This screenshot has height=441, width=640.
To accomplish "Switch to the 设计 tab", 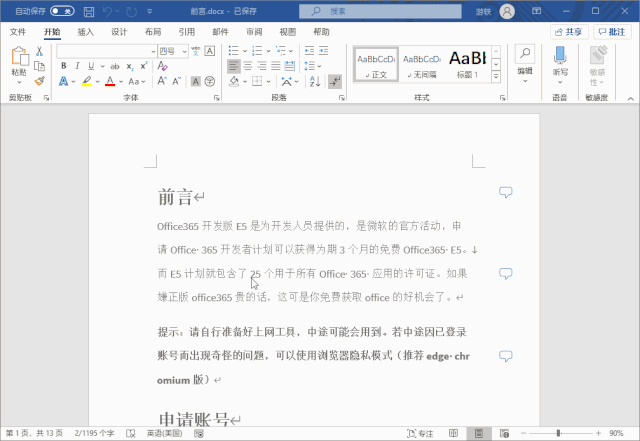I will (x=119, y=32).
